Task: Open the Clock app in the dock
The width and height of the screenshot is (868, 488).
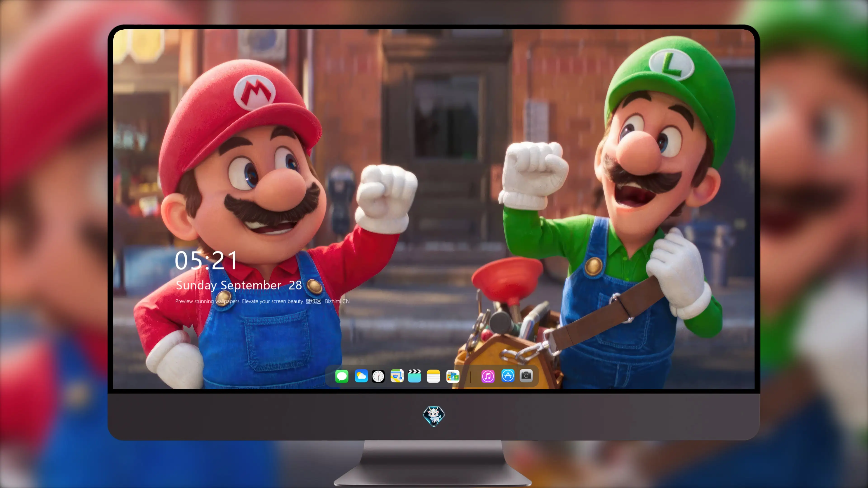Action: click(x=378, y=376)
